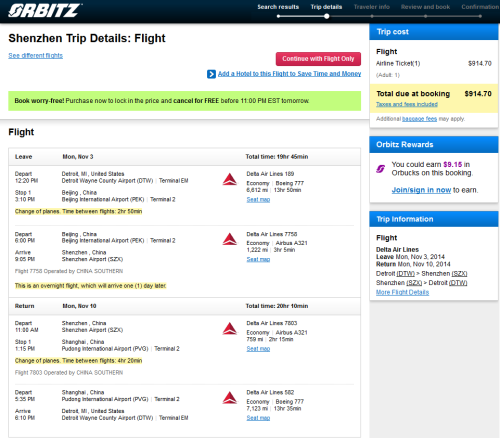Open the baggage fees link
The image size is (500, 438).
pos(419,119)
